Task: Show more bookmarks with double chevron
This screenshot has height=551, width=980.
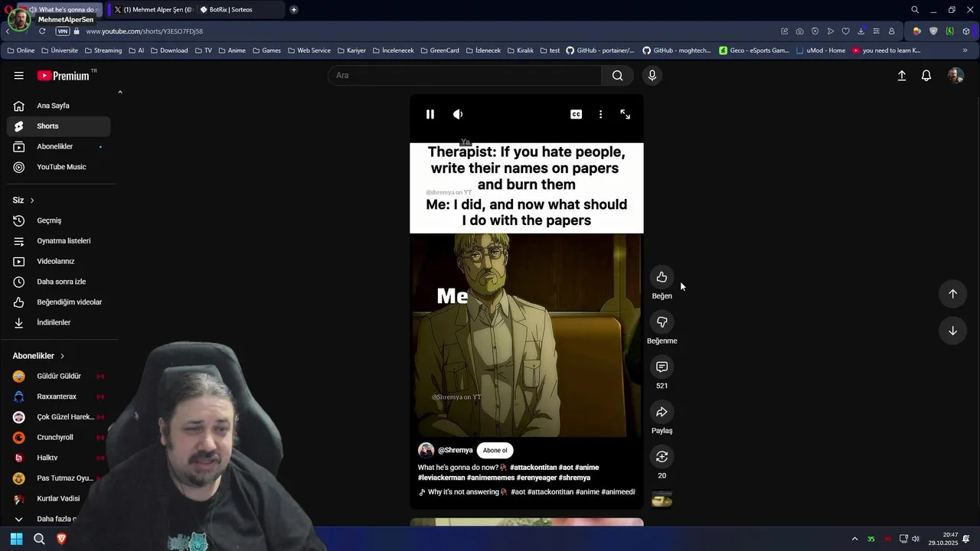Action: pyautogui.click(x=965, y=51)
